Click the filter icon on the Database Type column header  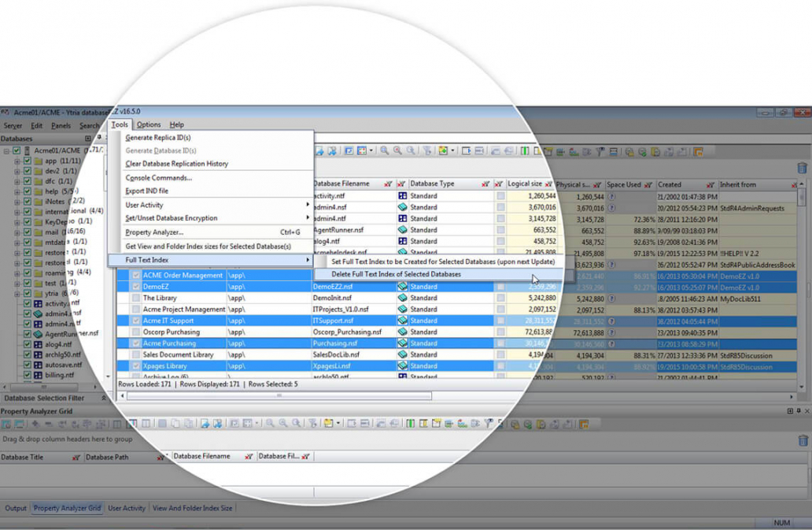[485, 184]
